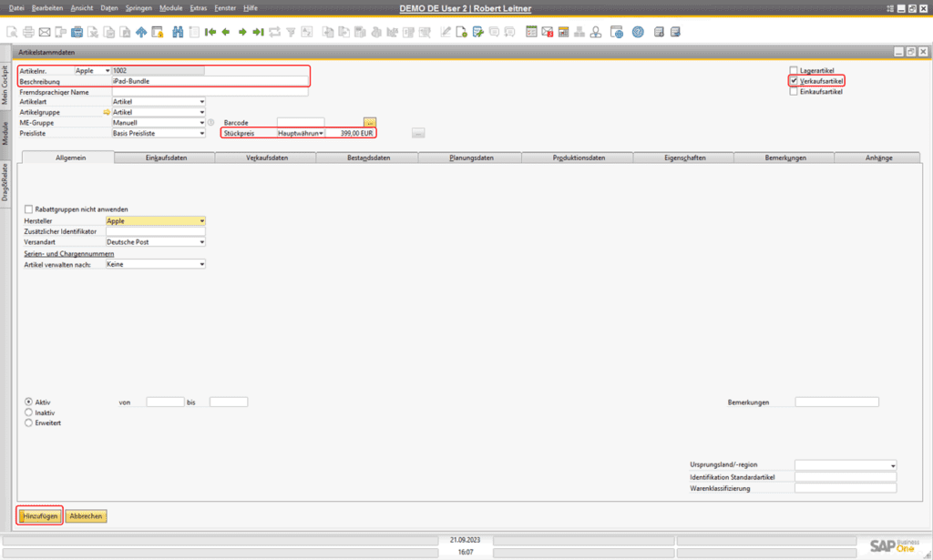Switch to the Einkaufsdaten tab
The height and width of the screenshot is (560, 933).
click(166, 158)
